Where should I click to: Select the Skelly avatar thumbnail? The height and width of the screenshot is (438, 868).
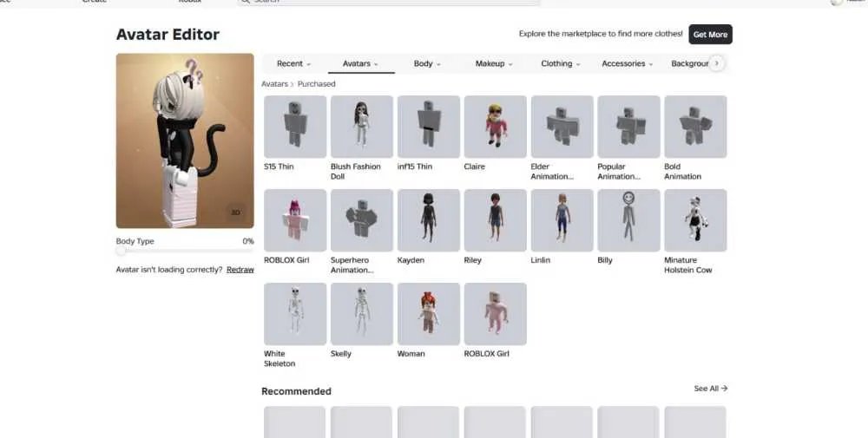[x=361, y=314]
